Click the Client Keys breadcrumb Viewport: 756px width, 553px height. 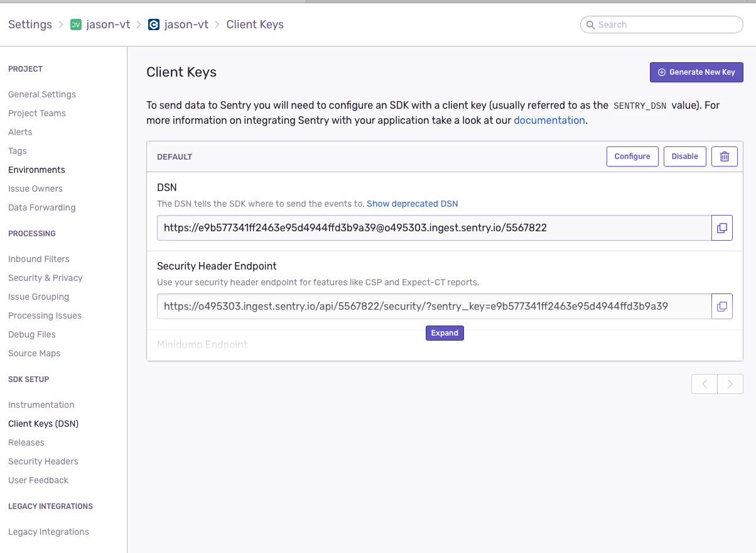pyautogui.click(x=255, y=25)
